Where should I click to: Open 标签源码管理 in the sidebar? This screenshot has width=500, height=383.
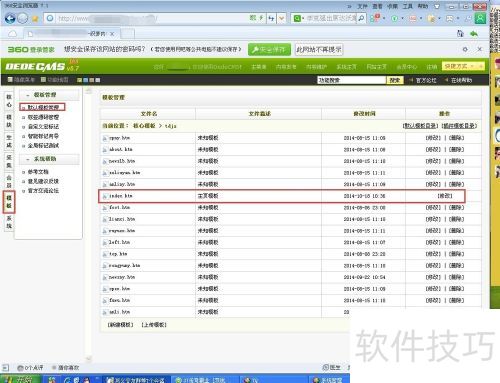43,117
